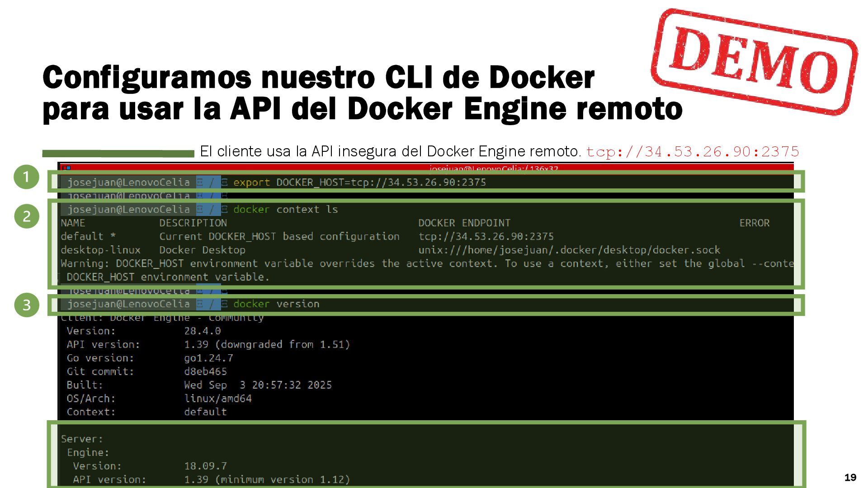The height and width of the screenshot is (488, 868).
Task: Click the red tcp://34.53.26.90:2375 address in subtitle
Action: point(693,152)
